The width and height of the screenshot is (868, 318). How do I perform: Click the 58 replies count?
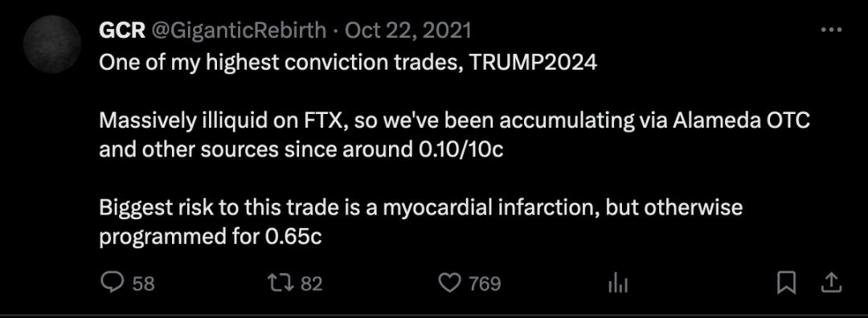143,283
